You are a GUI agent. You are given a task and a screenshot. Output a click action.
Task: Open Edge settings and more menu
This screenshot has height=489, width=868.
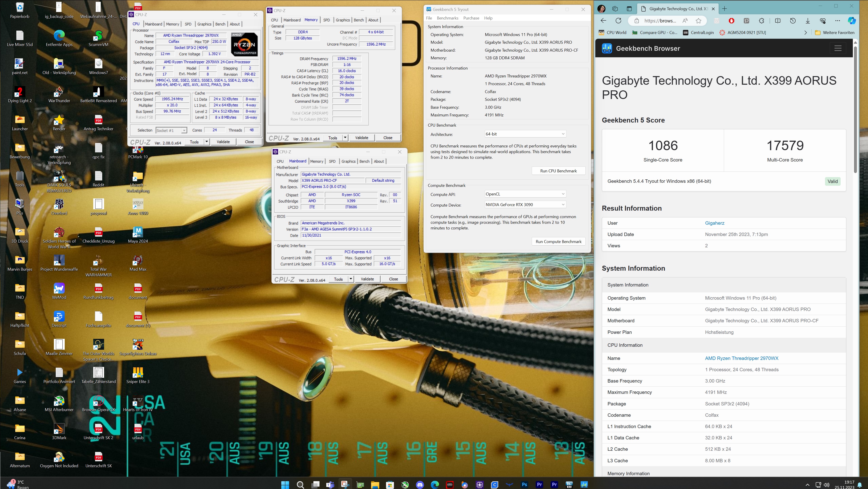pyautogui.click(x=838, y=21)
